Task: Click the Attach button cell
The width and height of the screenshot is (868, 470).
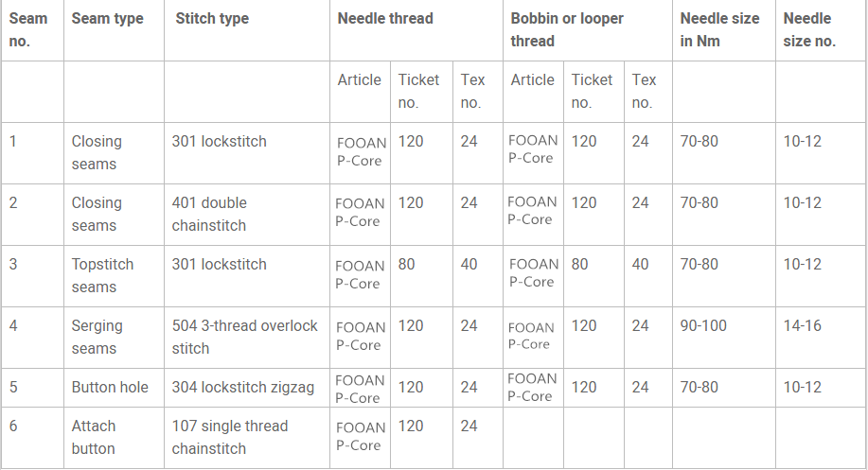Action: [x=114, y=438]
